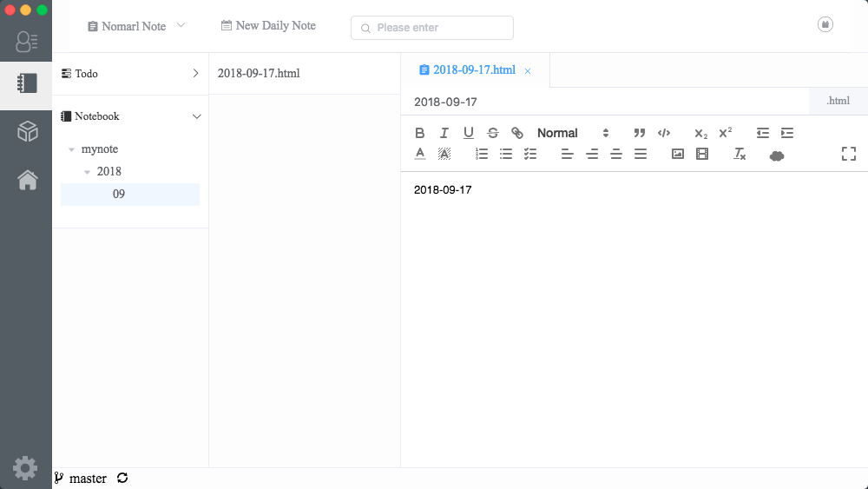Open the package box sidebar icon
The width and height of the screenshot is (868, 489).
[x=27, y=132]
